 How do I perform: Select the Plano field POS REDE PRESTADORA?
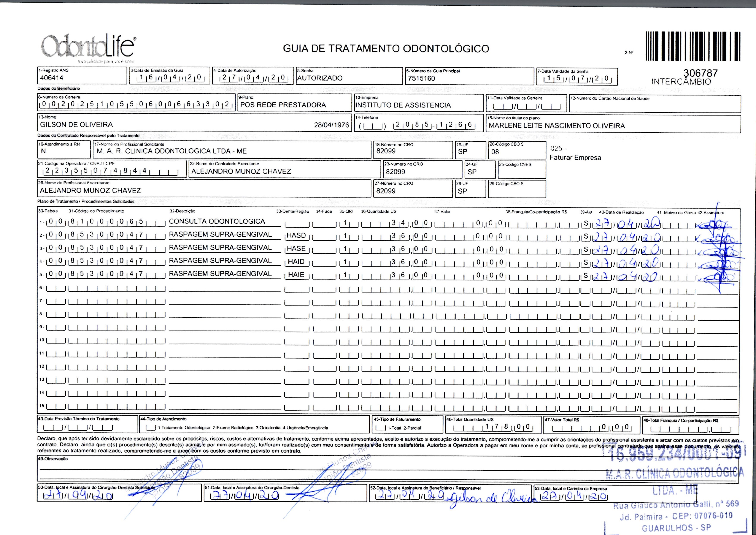click(x=283, y=105)
